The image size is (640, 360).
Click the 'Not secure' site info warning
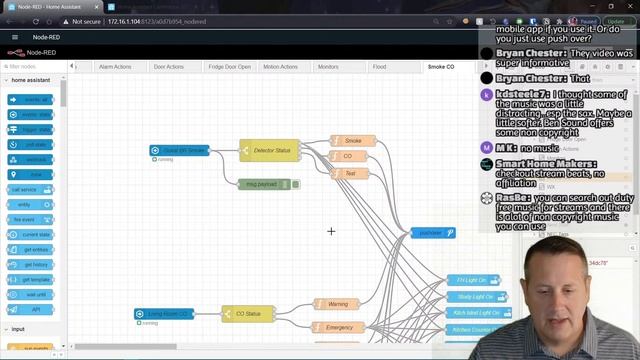pyautogui.click(x=82, y=22)
